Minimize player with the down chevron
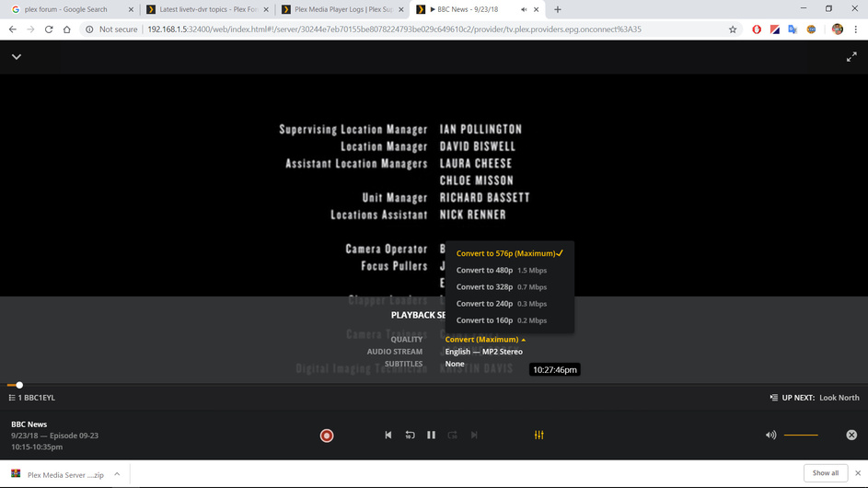Screen dimensions: 868x488 point(17,56)
